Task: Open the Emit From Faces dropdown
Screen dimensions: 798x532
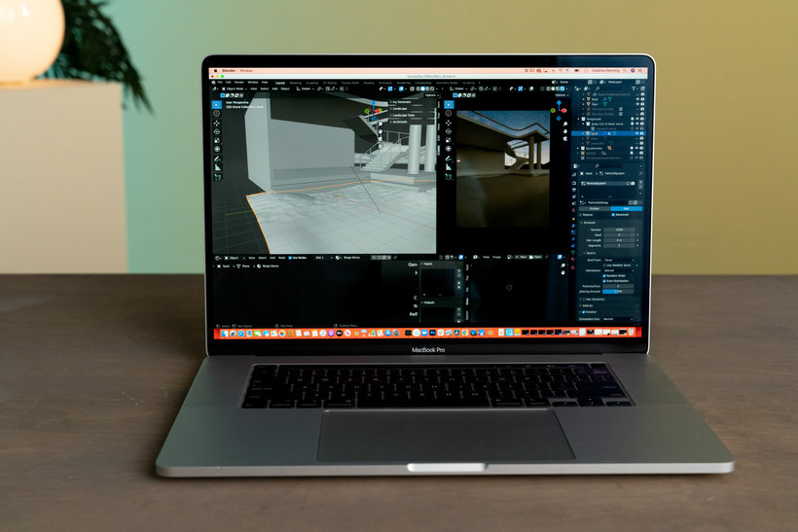Action: (x=618, y=260)
